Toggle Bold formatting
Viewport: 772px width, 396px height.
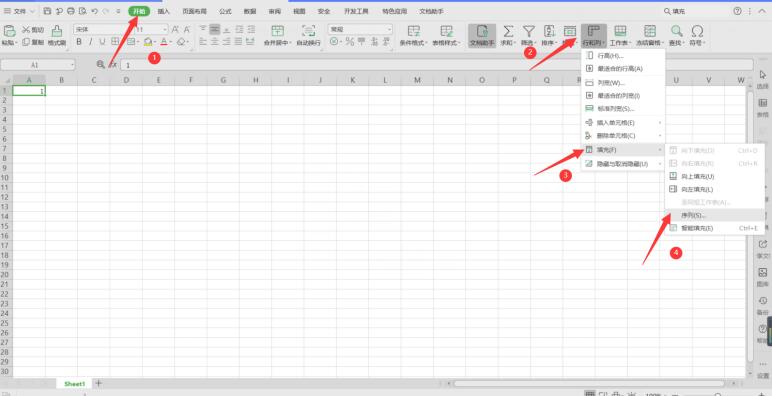click(x=79, y=42)
